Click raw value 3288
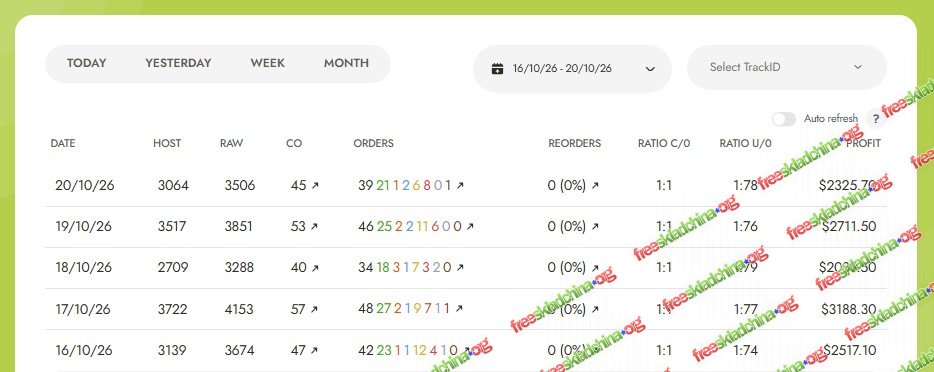Image resolution: width=934 pixels, height=372 pixels. click(239, 268)
